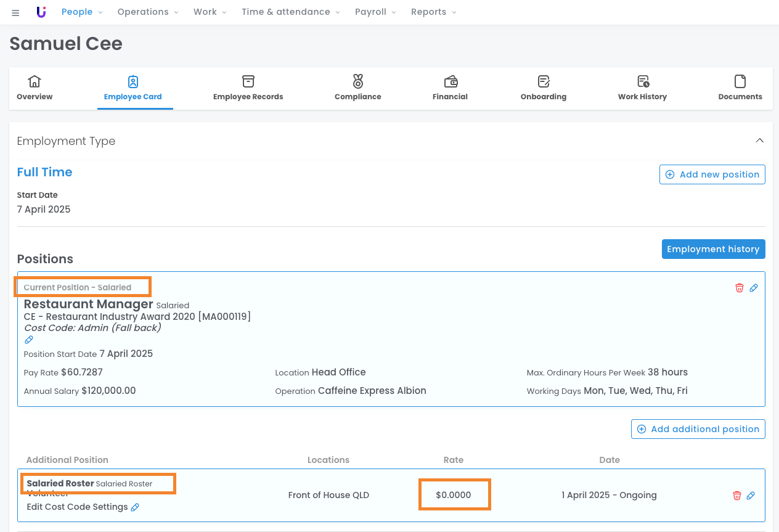Open Employment history
Screen dimensions: 779x532
713,249
